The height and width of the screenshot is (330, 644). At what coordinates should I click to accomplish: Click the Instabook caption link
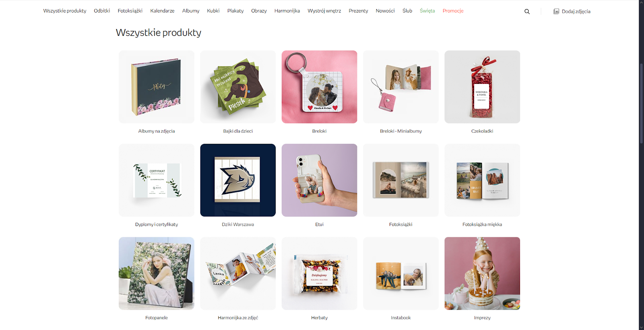click(401, 318)
